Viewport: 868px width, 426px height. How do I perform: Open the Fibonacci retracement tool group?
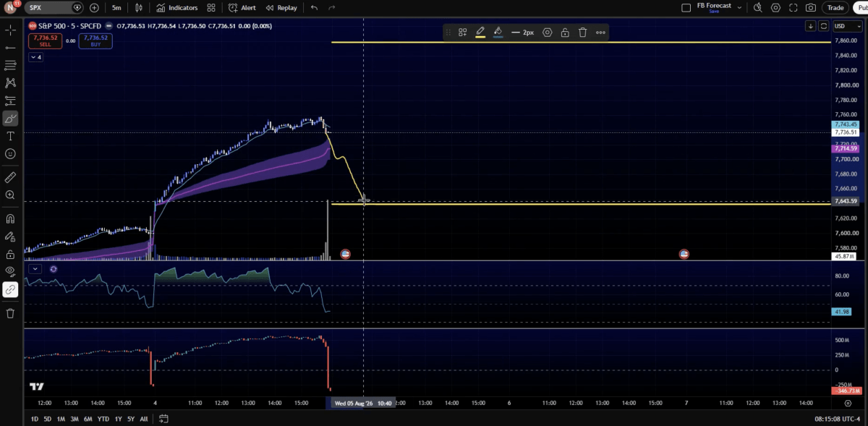point(10,66)
